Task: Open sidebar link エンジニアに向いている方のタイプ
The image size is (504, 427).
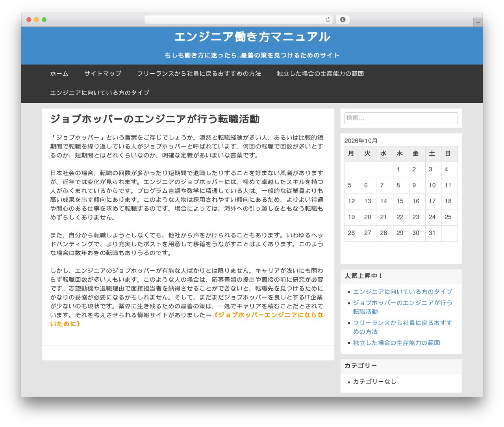Action: point(402,292)
